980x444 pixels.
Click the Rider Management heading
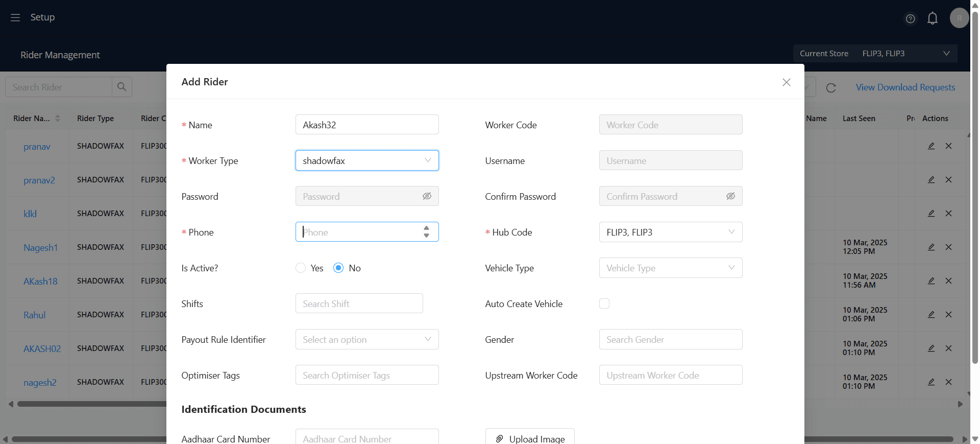60,55
